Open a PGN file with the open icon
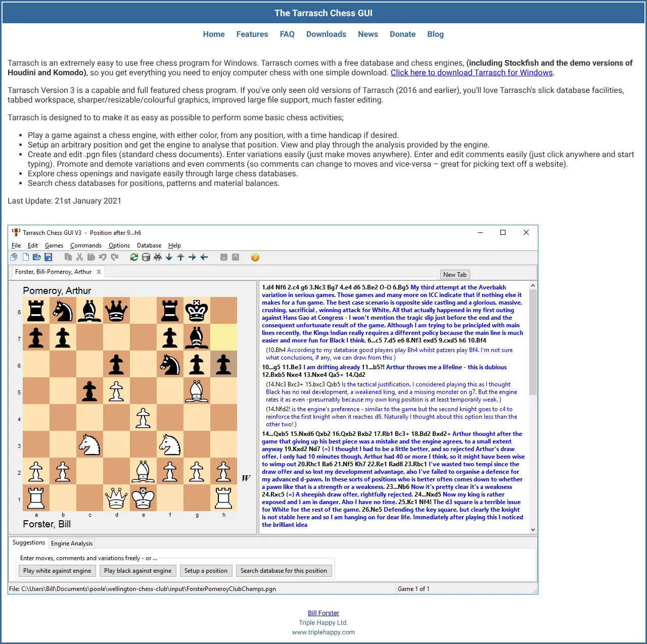 click(x=36, y=257)
